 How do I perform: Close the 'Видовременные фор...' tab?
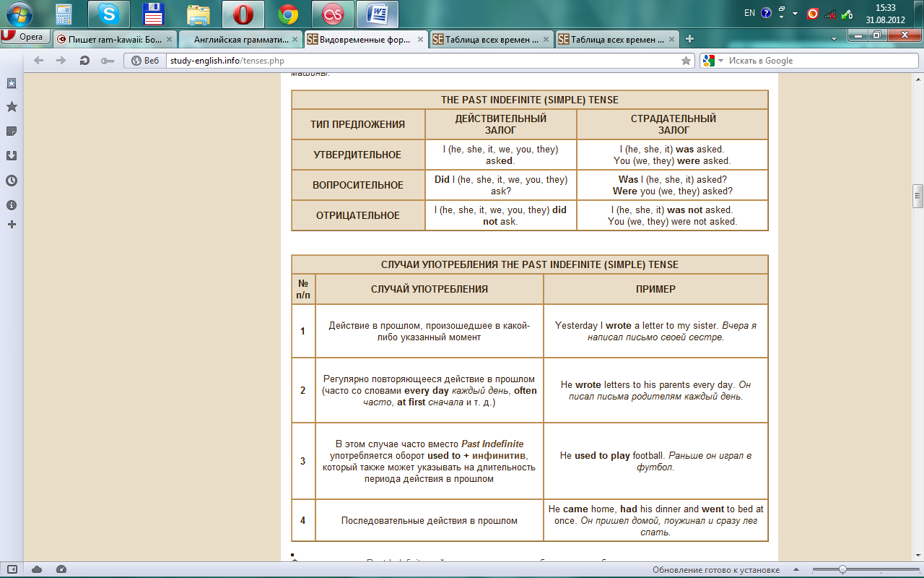coord(419,40)
